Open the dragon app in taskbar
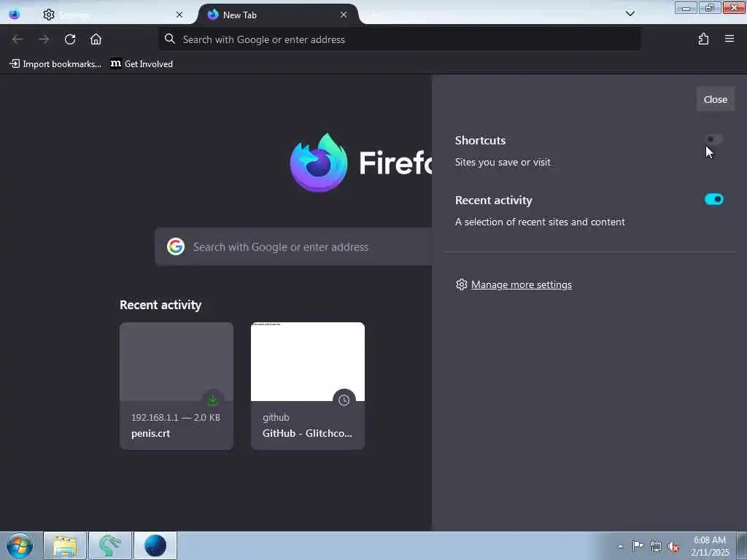The height and width of the screenshot is (560, 747). point(110,545)
